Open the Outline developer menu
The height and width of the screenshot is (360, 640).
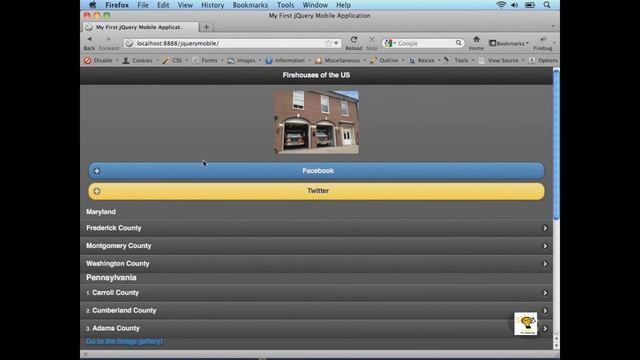coord(387,60)
